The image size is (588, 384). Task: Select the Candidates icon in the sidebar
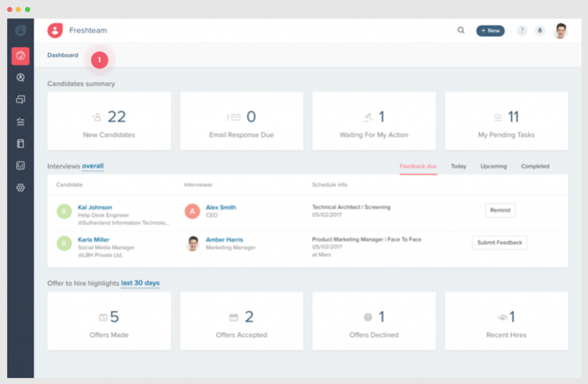tap(20, 78)
